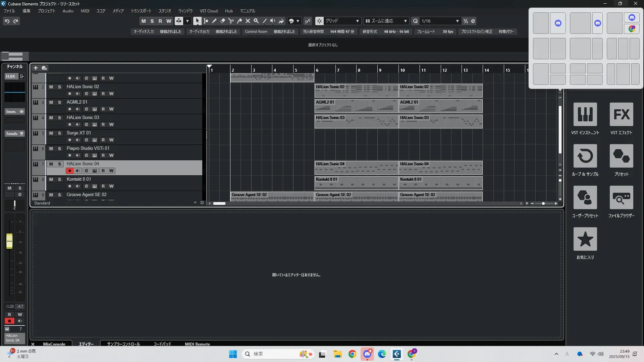Click the Sends section header
The image size is (644, 362).
tap(12, 133)
